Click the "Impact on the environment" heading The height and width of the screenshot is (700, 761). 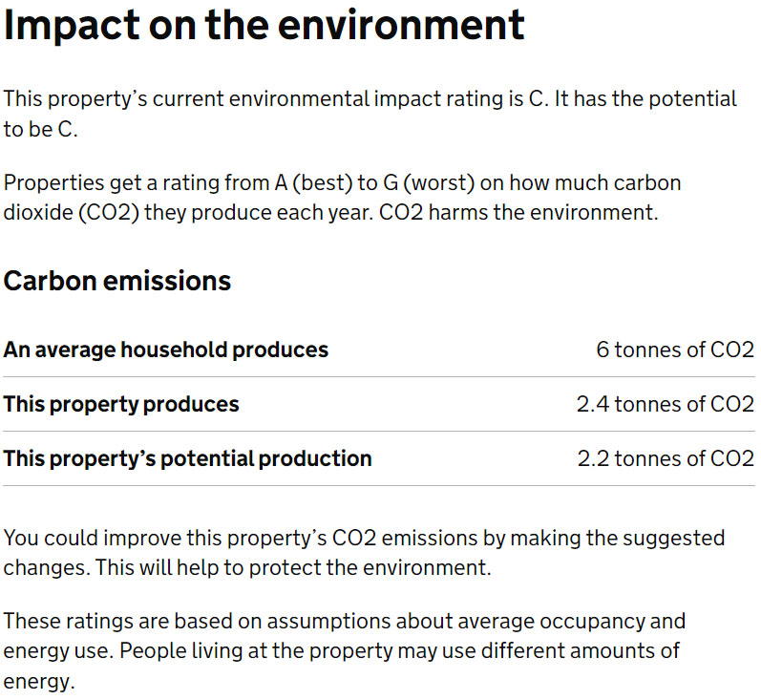264,25
